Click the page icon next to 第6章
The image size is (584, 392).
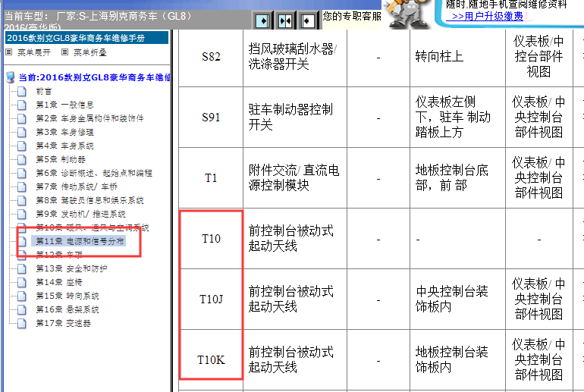(22, 173)
